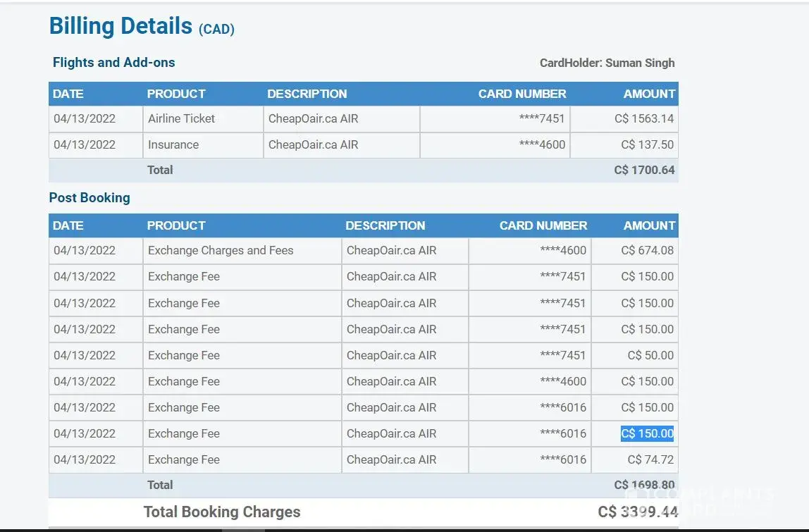The width and height of the screenshot is (809, 532).
Task: Click the Airline Ticket product cell
Action: 181,118
